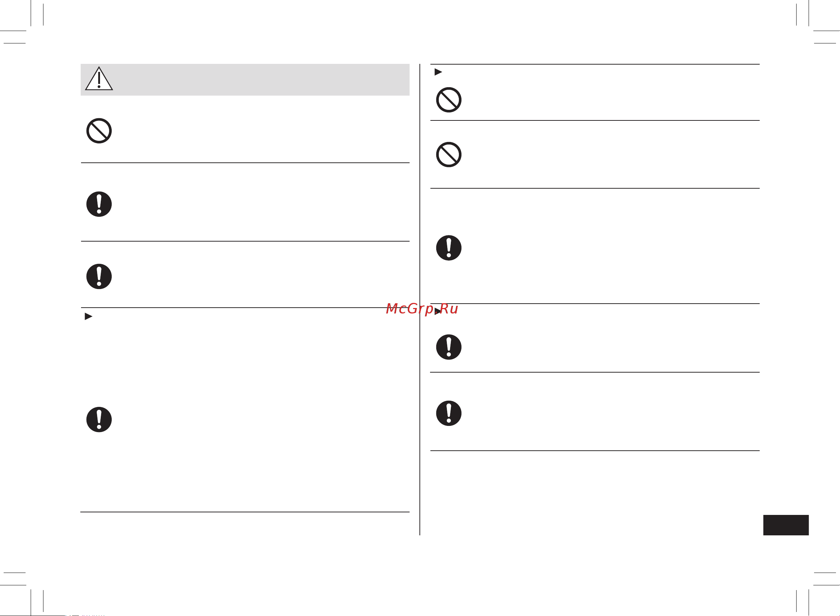Click the exclamation icon just below the McGrp.Ru watermark
The image size is (840, 616).
pyautogui.click(x=449, y=347)
